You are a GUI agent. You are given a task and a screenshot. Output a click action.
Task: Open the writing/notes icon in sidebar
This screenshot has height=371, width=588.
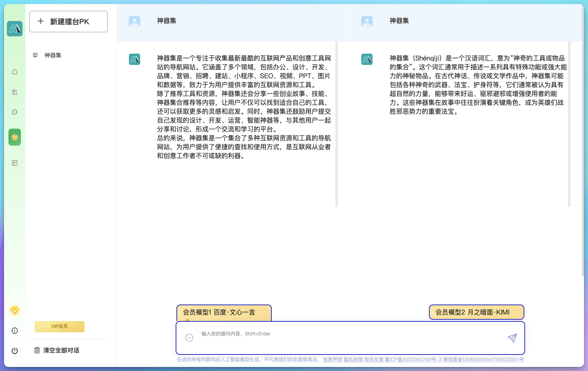tap(15, 92)
